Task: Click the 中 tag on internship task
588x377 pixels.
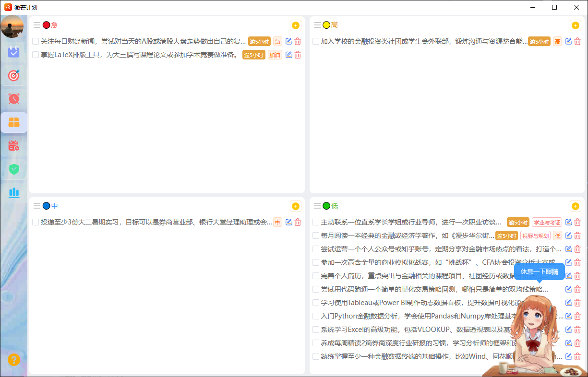Action: (x=277, y=223)
